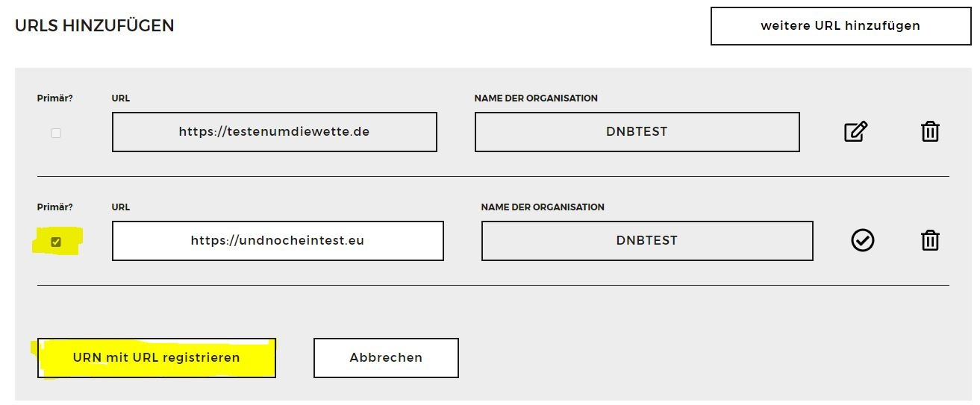
Task: Delete the undnocheintest.eu URL row via the trash icon
Action: point(930,240)
